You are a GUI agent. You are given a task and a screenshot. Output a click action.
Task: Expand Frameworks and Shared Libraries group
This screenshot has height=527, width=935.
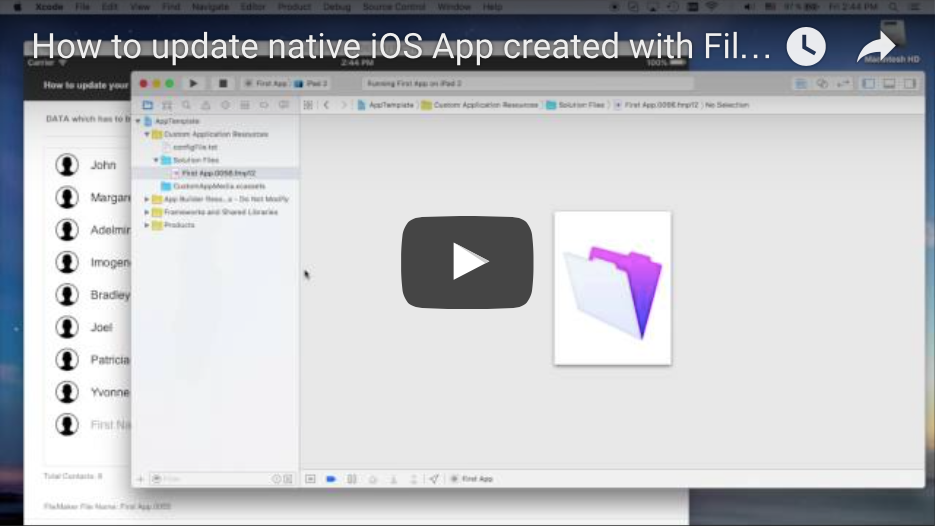(147, 212)
